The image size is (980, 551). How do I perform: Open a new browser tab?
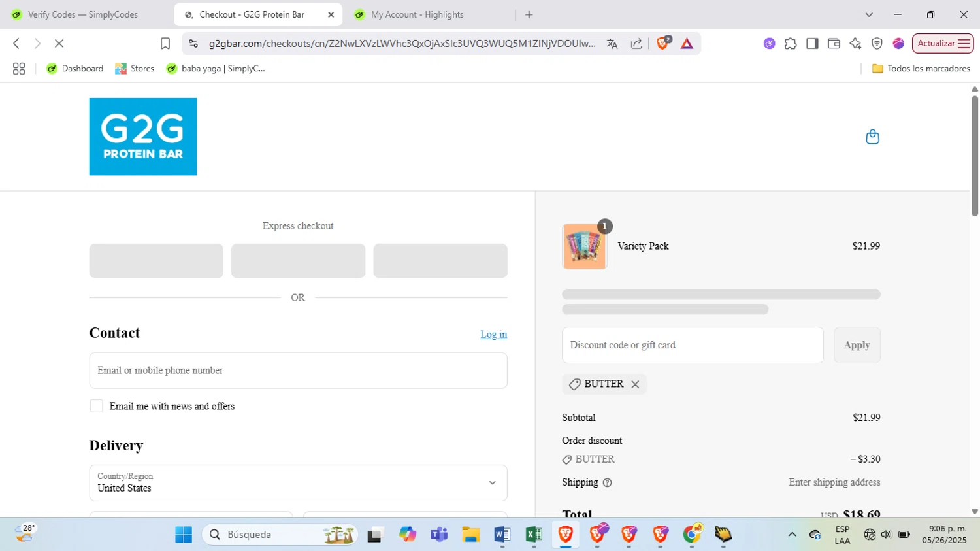coord(529,14)
